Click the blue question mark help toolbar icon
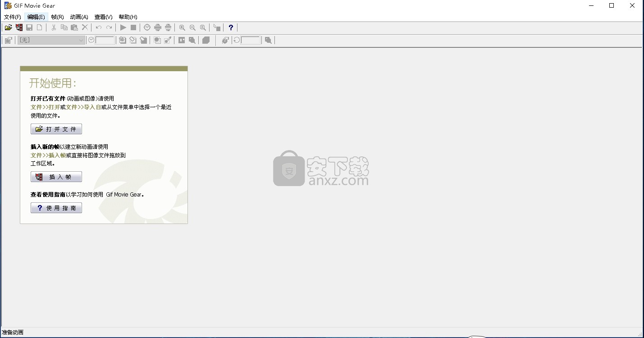The width and height of the screenshot is (644, 338). [x=231, y=27]
